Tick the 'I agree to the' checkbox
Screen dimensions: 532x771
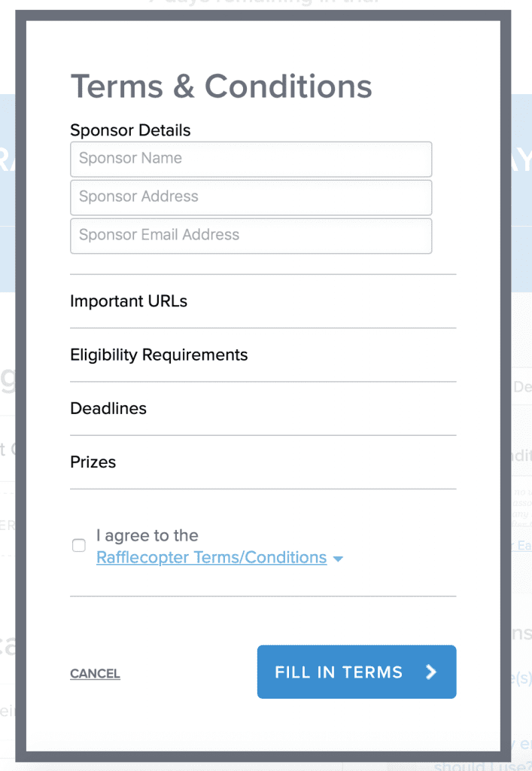point(79,546)
